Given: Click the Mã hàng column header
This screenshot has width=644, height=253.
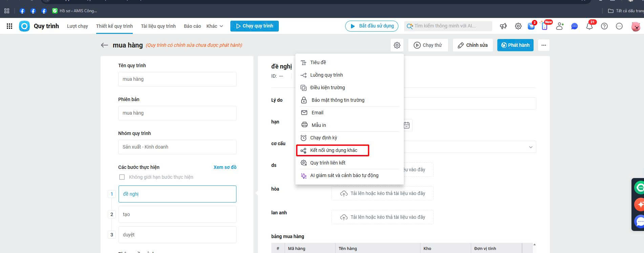Looking at the screenshot, I should coord(310,248).
